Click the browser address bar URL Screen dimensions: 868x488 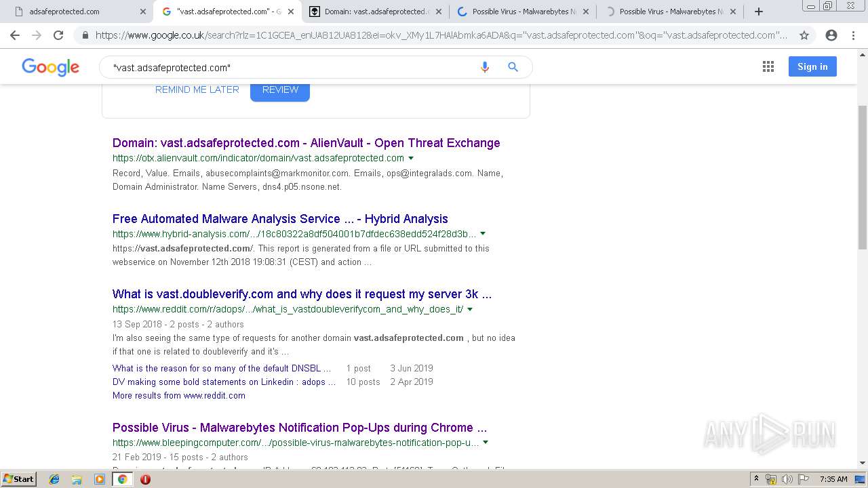[441, 35]
